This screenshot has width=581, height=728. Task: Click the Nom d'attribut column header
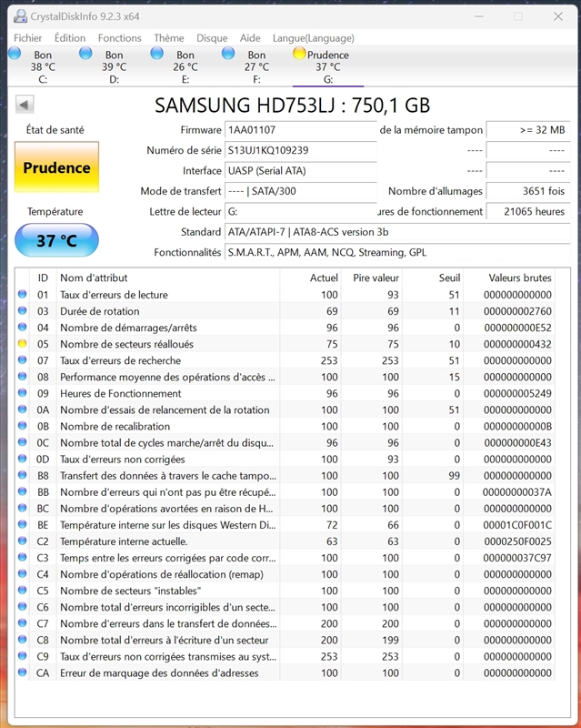(x=168, y=278)
